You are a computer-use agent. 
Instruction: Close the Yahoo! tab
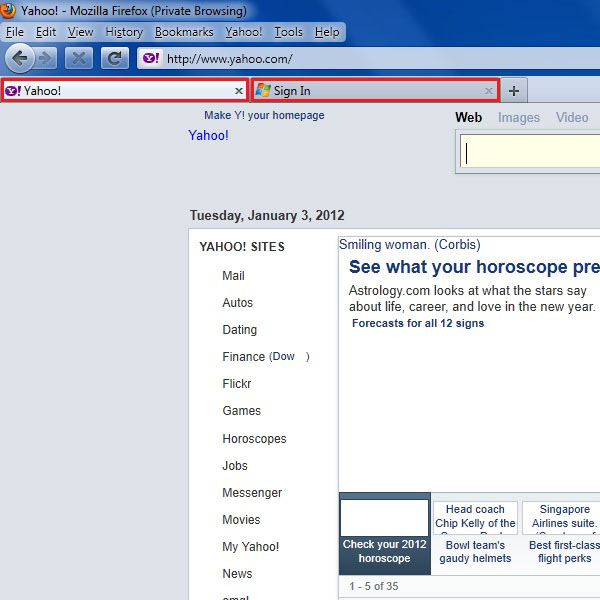coord(239,91)
